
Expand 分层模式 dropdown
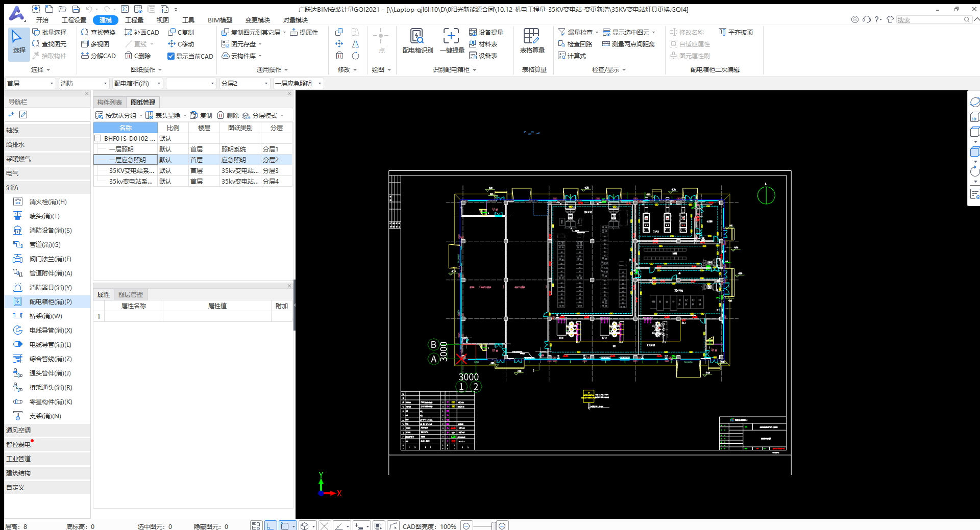pyautogui.click(x=282, y=116)
